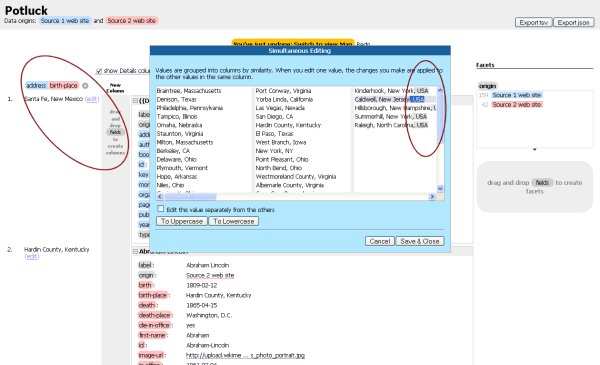Click the horizontal scrollbar thumb in dialog
The image size is (600, 365).
pos(190,197)
